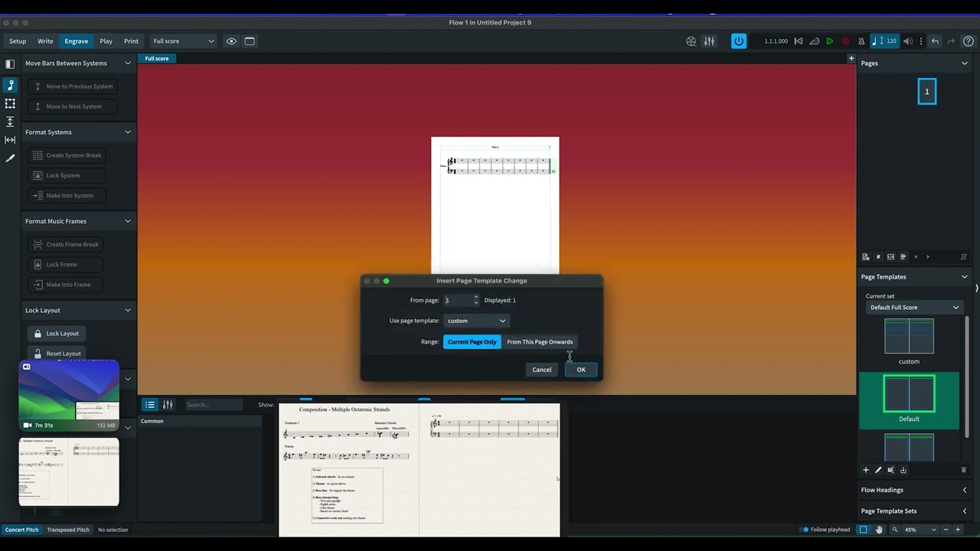Viewport: 980px width, 551px height.
Task: Collapse the Page Templates section
Action: coord(965,277)
